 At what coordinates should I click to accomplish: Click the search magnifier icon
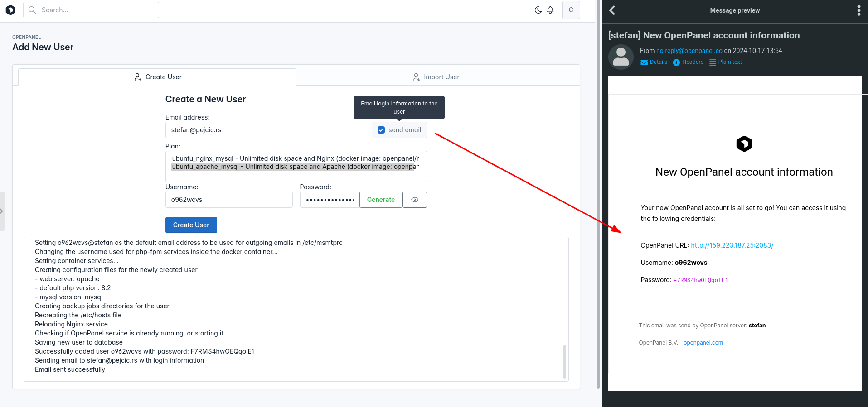pyautogui.click(x=32, y=10)
